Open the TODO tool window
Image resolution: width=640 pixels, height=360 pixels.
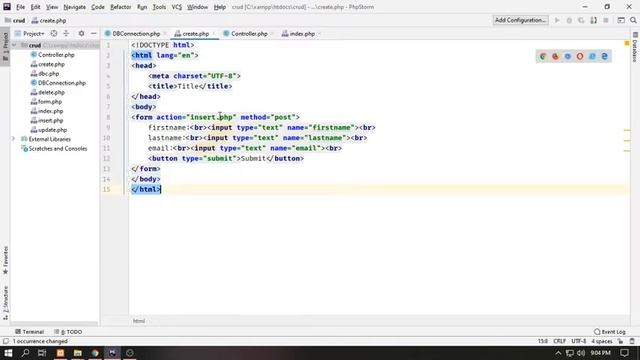pyautogui.click(x=68, y=332)
